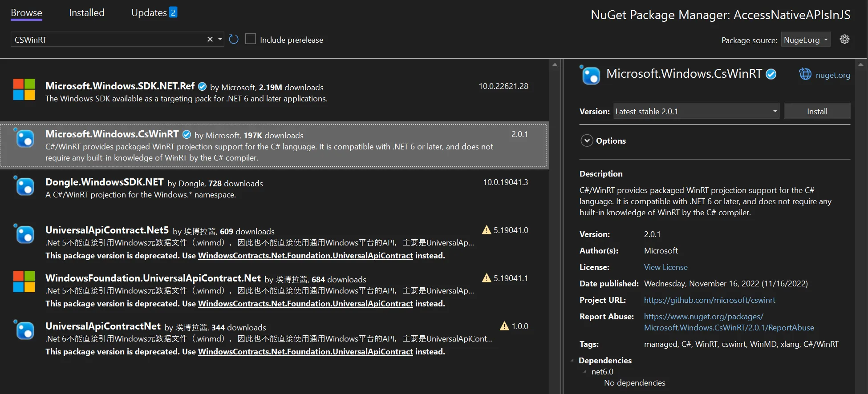Click verified badge in details pane header
This screenshot has width=868, height=394.
[x=771, y=74]
